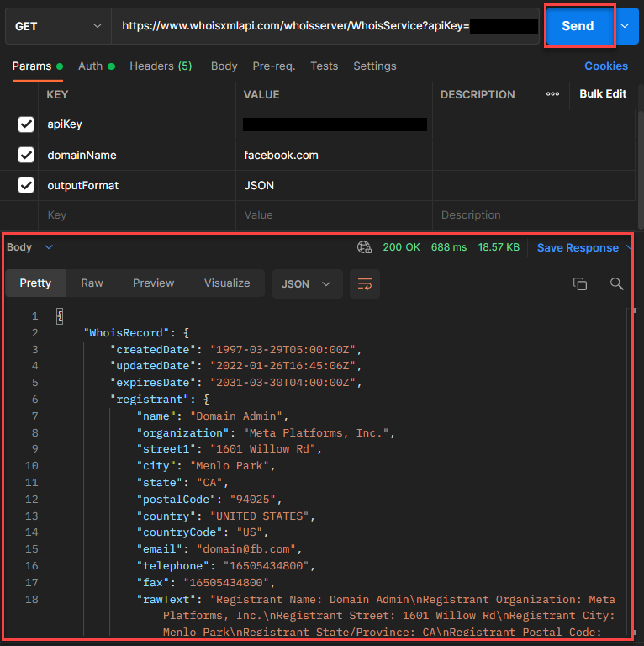Click the 18.57 KB response size
This screenshot has width=644, height=646.
coord(499,247)
